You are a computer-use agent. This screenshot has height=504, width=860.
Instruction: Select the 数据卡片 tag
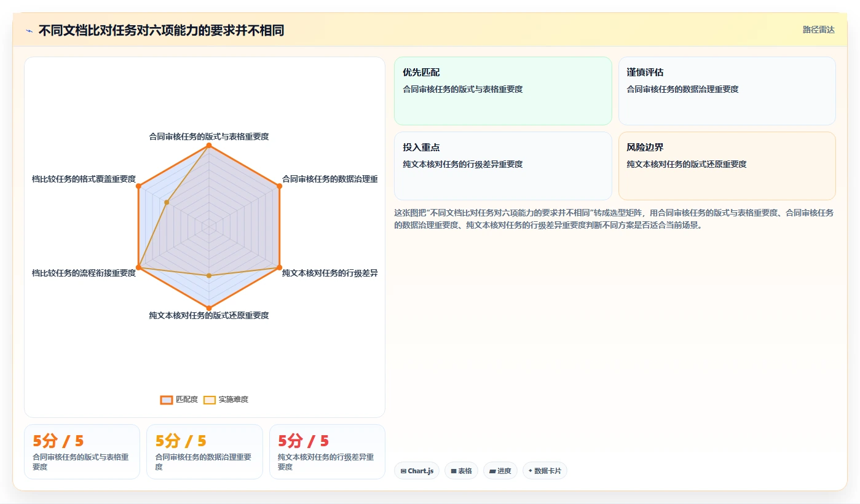(545, 471)
